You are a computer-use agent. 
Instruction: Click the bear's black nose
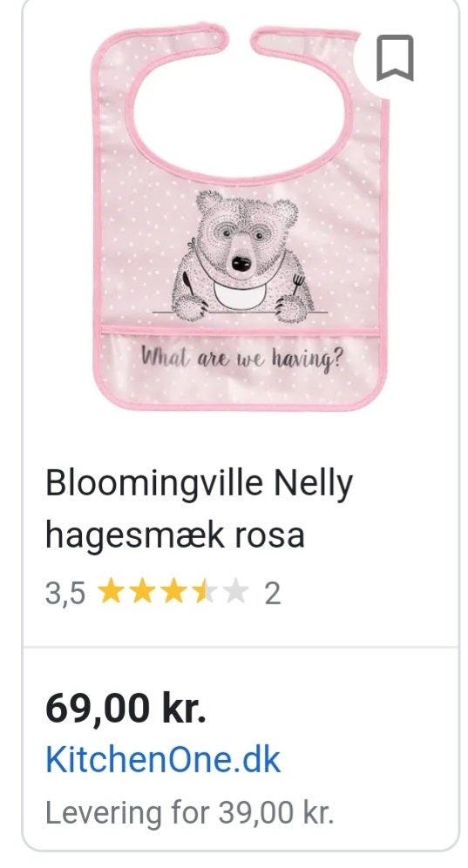pyautogui.click(x=241, y=263)
